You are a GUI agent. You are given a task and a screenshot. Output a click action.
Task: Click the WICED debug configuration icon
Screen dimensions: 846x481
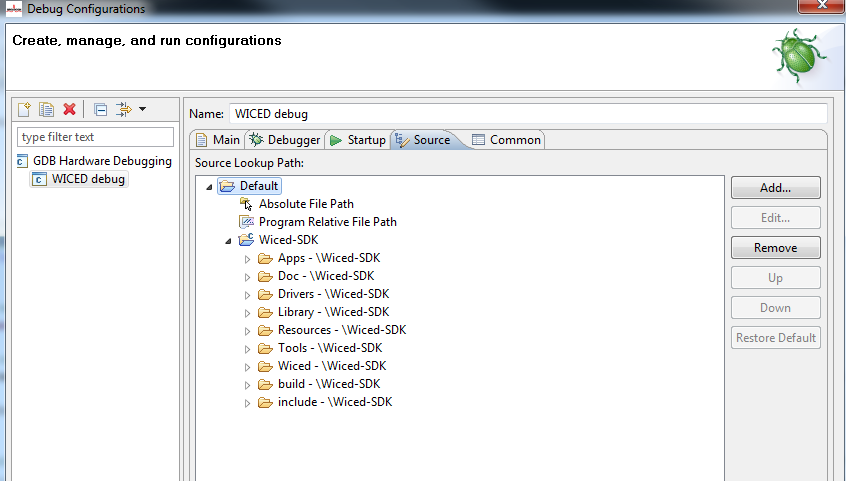click(x=39, y=179)
